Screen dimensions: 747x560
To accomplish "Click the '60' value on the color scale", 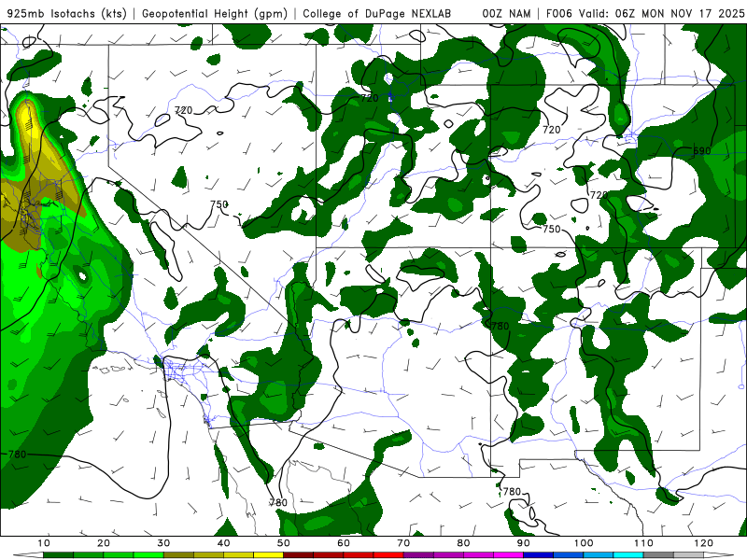I will (x=344, y=543).
